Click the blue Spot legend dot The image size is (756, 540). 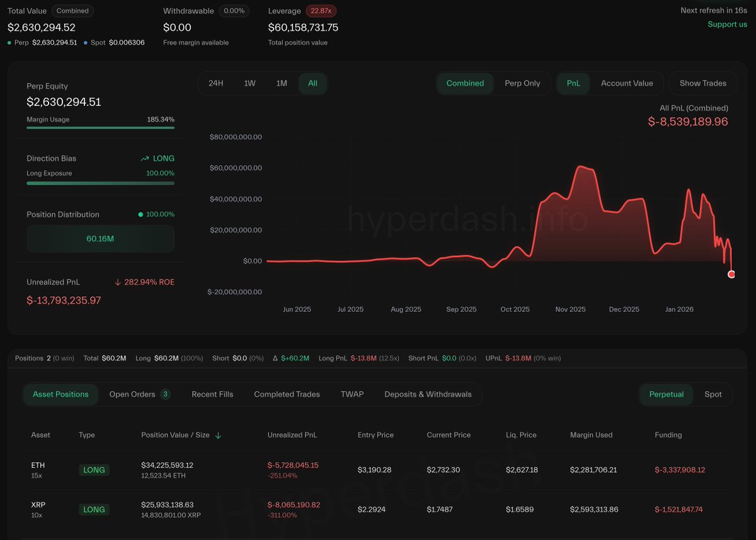(x=86, y=43)
